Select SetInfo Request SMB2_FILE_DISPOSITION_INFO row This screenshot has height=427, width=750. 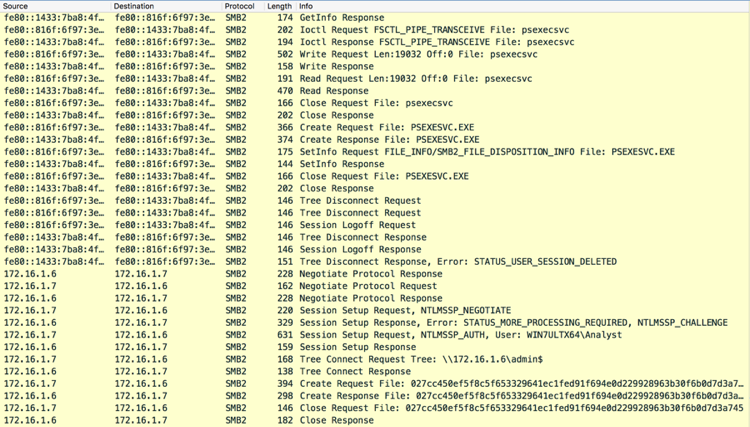pyautogui.click(x=375, y=152)
